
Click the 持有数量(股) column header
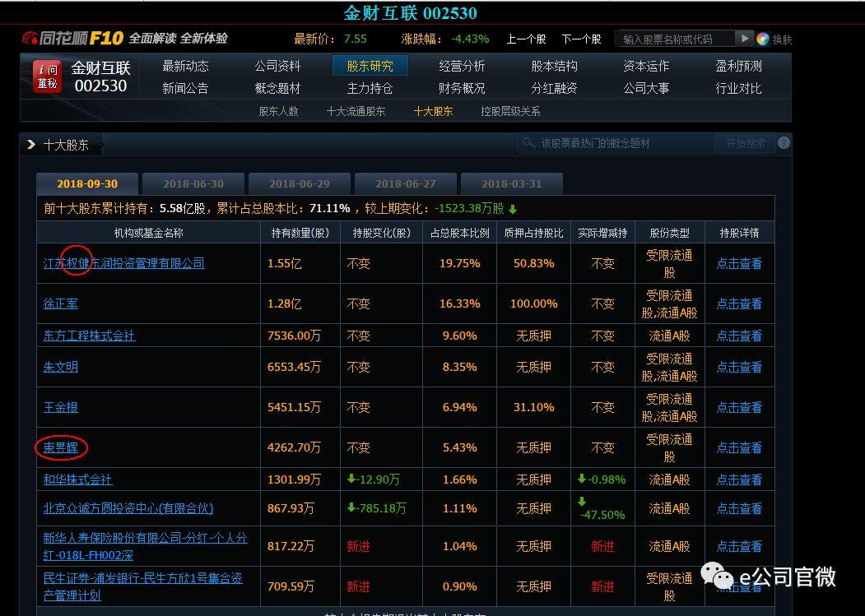tap(300, 234)
